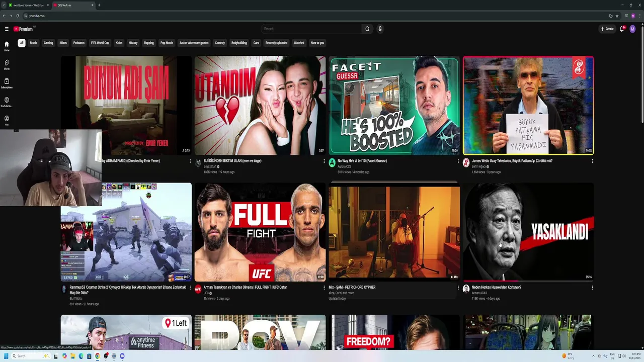The height and width of the screenshot is (362, 644).
Task: Select the New to you chip
Action: pyautogui.click(x=317, y=43)
